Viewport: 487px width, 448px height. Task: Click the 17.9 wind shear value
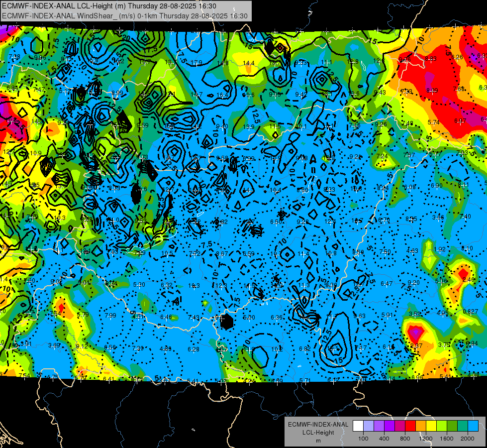(196, 63)
